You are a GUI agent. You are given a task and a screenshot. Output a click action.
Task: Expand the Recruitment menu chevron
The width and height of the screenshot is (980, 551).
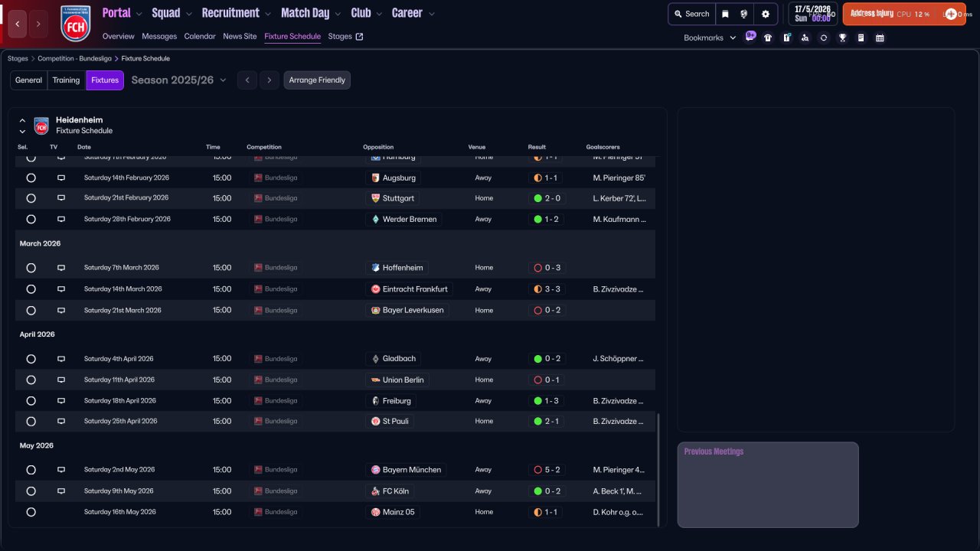(x=267, y=14)
